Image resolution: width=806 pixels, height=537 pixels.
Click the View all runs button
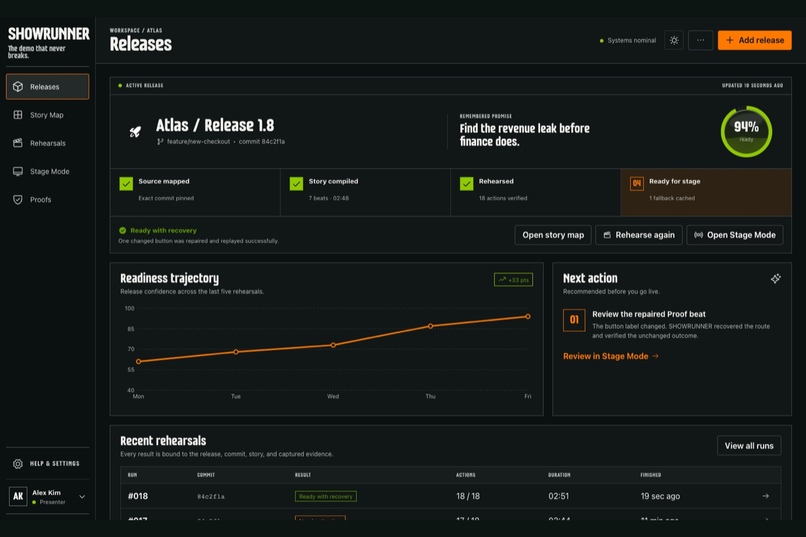coord(749,446)
